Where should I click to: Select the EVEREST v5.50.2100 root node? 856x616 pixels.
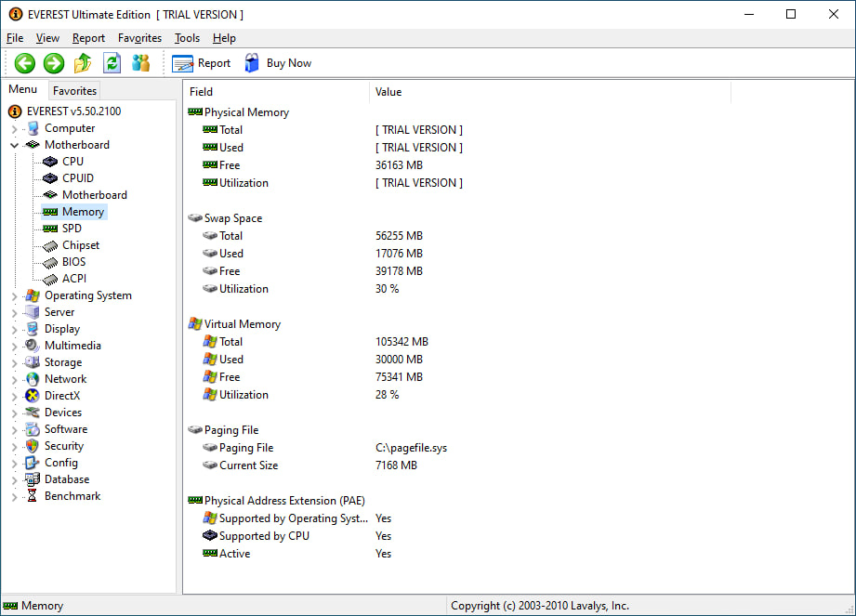click(73, 111)
